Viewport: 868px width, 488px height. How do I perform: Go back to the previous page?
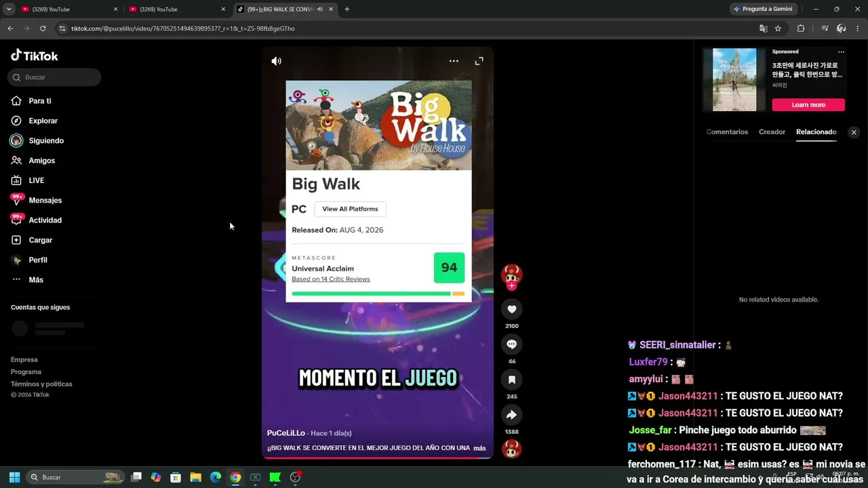click(x=10, y=28)
